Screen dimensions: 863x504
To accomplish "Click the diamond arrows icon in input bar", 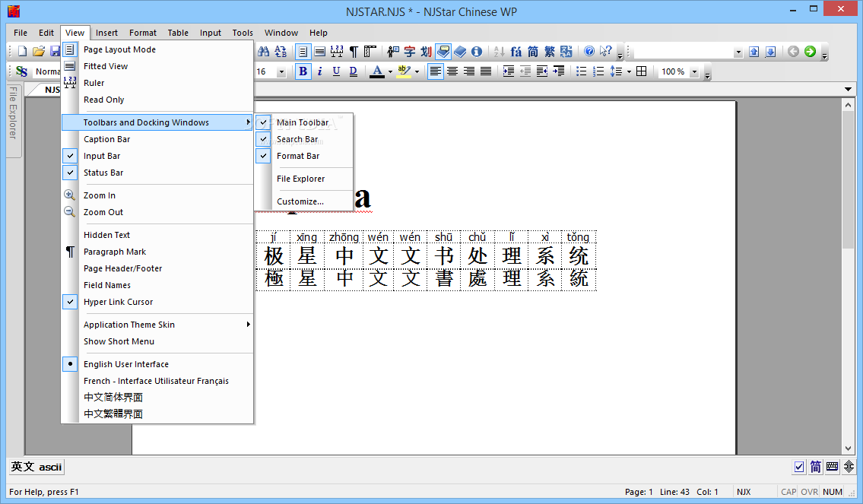I will tap(849, 468).
